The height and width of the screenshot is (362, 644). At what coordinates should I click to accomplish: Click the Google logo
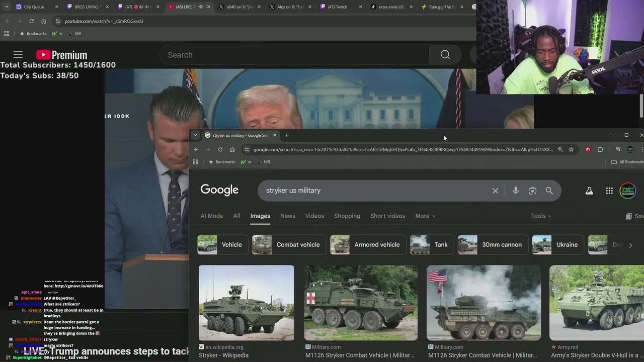[219, 190]
